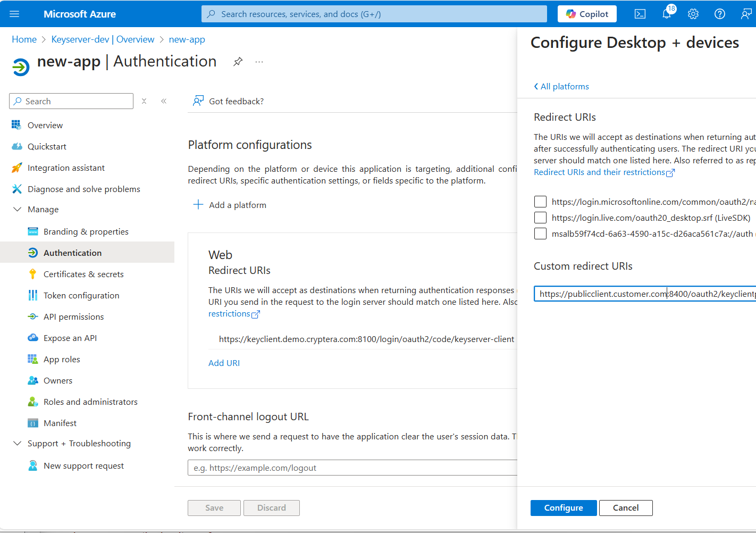Enable the msal redirect URI checkbox

pos(540,234)
